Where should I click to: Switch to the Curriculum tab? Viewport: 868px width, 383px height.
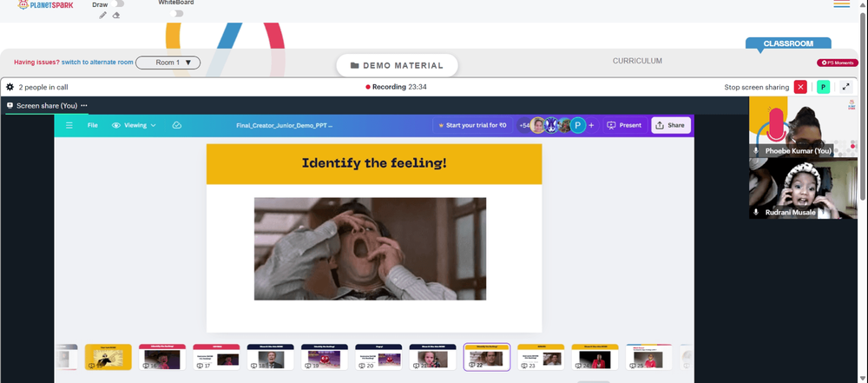637,61
